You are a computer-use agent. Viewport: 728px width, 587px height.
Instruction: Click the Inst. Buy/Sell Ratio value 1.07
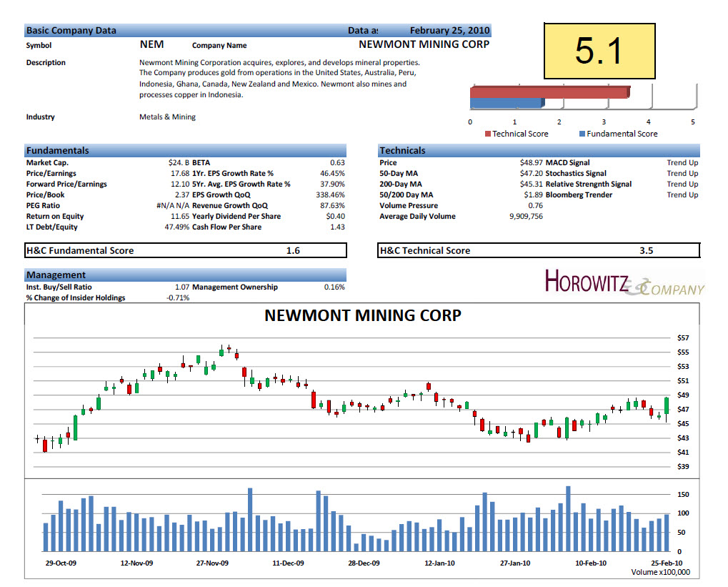(x=182, y=287)
